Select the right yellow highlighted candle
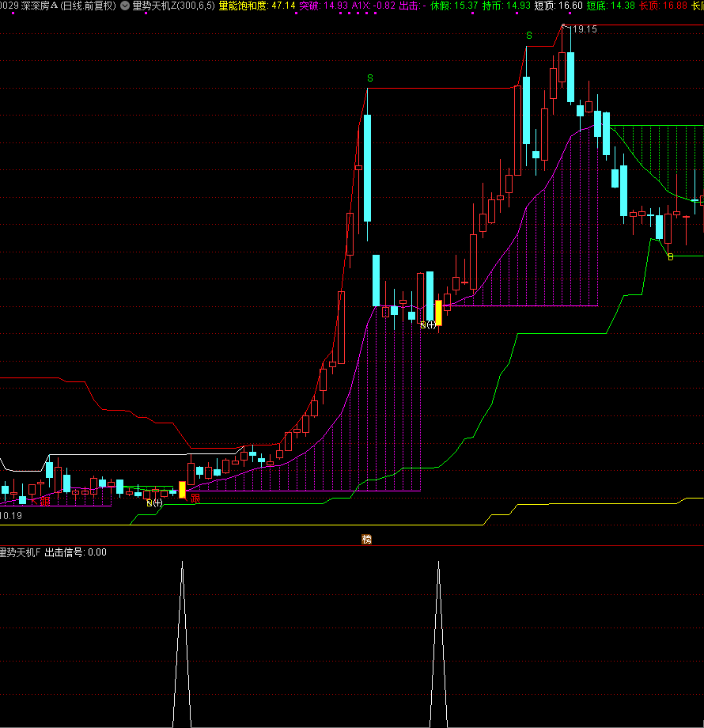Image resolution: width=704 pixels, height=728 pixels. [438, 313]
